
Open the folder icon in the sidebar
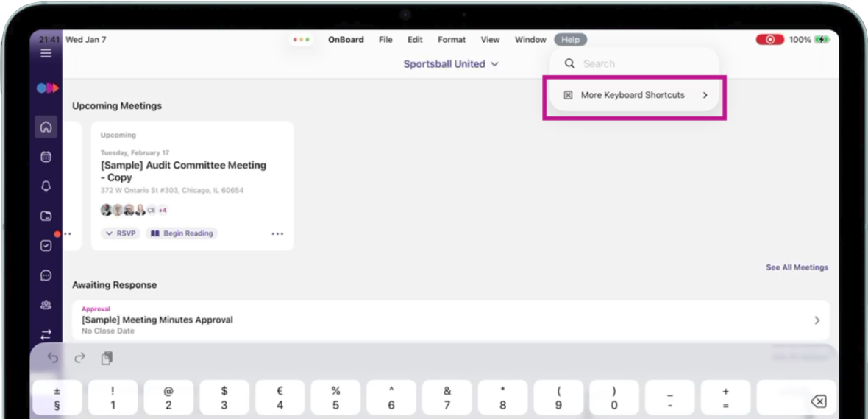[x=46, y=216]
